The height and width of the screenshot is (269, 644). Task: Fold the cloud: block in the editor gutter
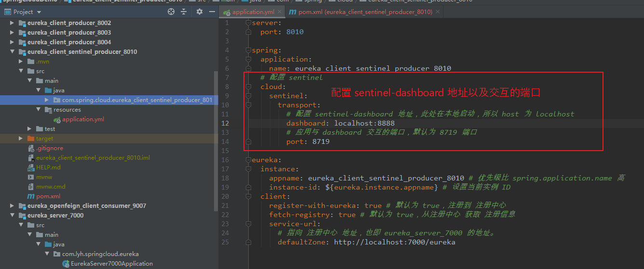click(x=248, y=87)
